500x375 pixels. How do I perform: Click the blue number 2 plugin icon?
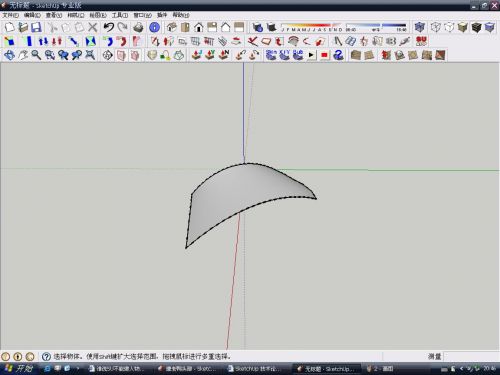pyautogui.click(x=338, y=55)
